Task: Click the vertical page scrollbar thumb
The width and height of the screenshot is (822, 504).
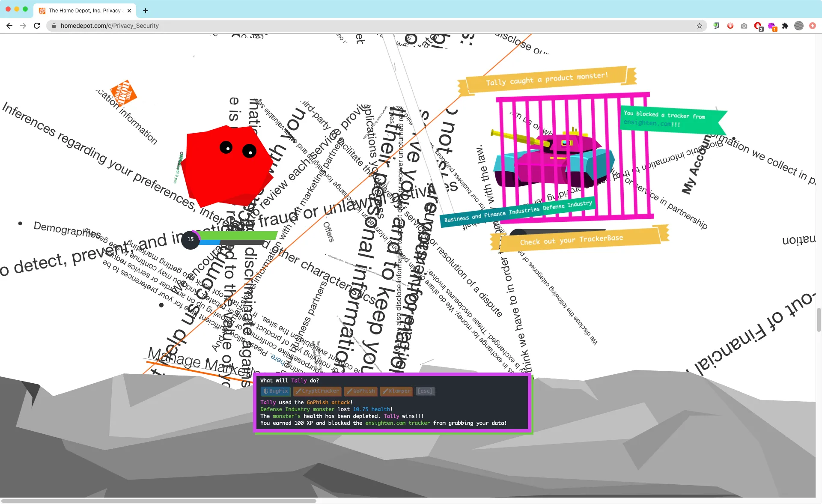Action: tap(819, 319)
